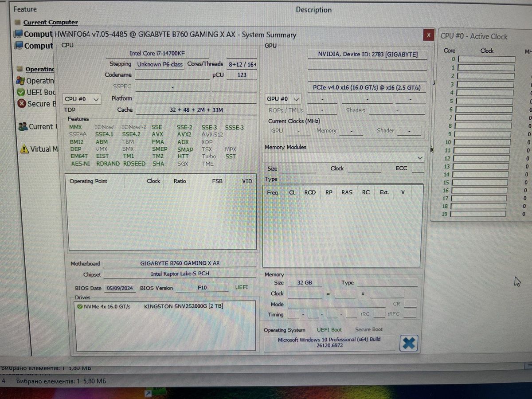The height and width of the screenshot is (399, 532).
Task: Click the Operating Point column header
Action: 89,181
